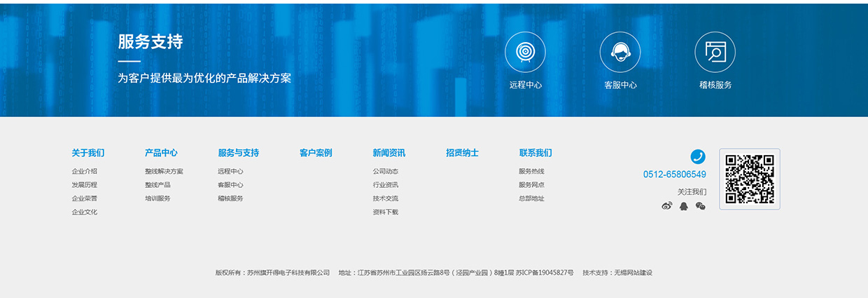Open the WeChat social icon
This screenshot has width=868, height=298.
pos(700,206)
